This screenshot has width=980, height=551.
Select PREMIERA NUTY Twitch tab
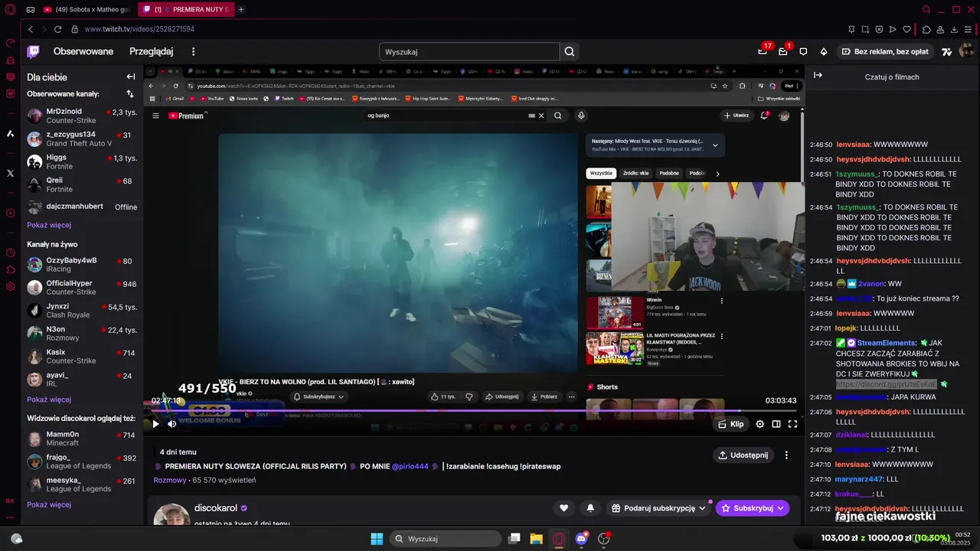pyautogui.click(x=186, y=9)
